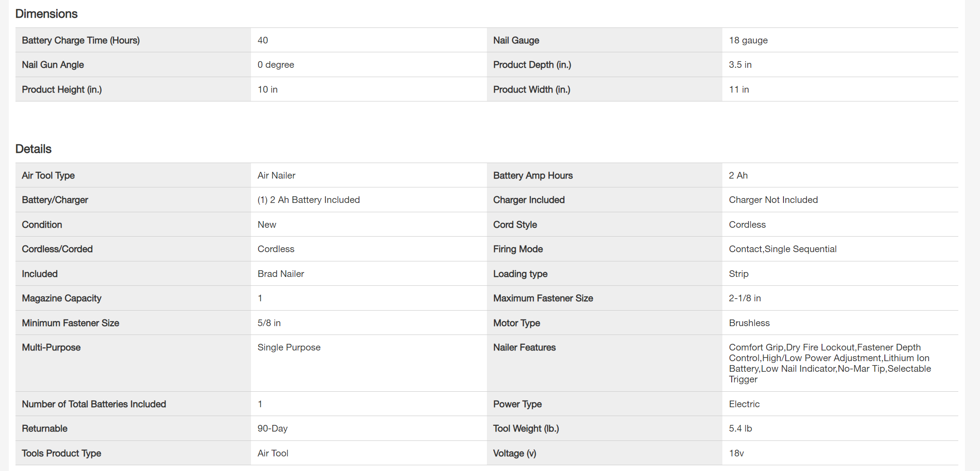The image size is (980, 471).
Task: Click the Details section heading
Action: (x=34, y=149)
